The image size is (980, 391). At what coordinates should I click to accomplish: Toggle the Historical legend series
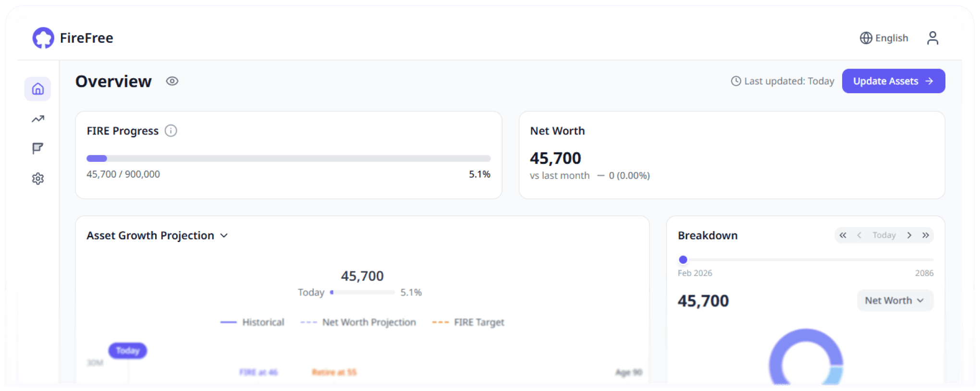[253, 322]
